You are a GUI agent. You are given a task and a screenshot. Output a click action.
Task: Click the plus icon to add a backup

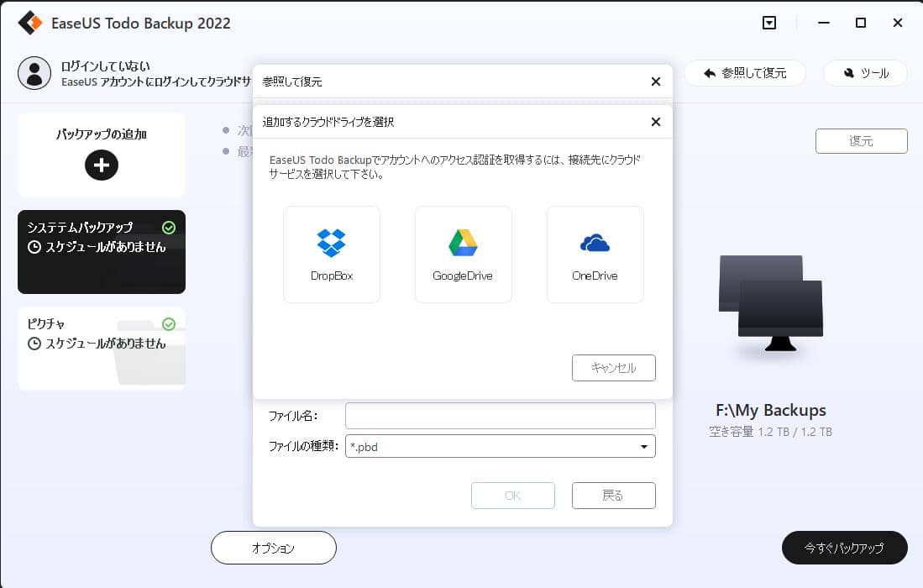point(102,165)
